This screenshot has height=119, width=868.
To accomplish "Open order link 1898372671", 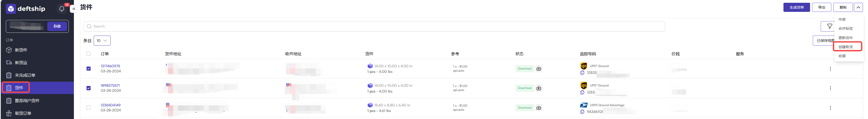I will pyautogui.click(x=110, y=85).
